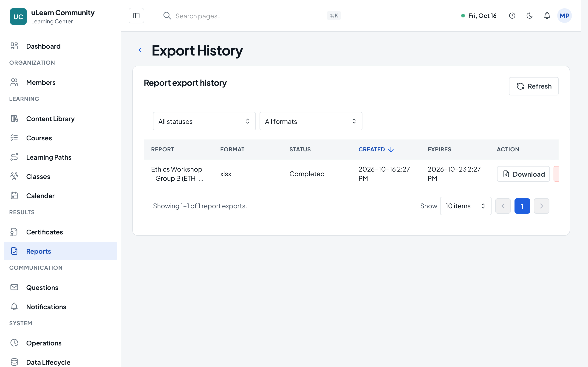Click the UC logo of uLearn Community

click(18, 17)
